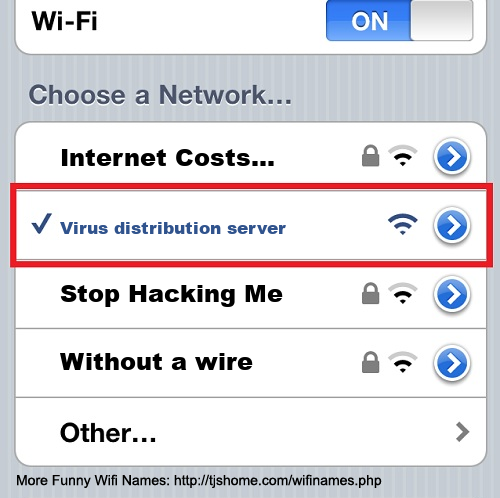Expand the Other... chevron
500x498 pixels.
(x=462, y=432)
